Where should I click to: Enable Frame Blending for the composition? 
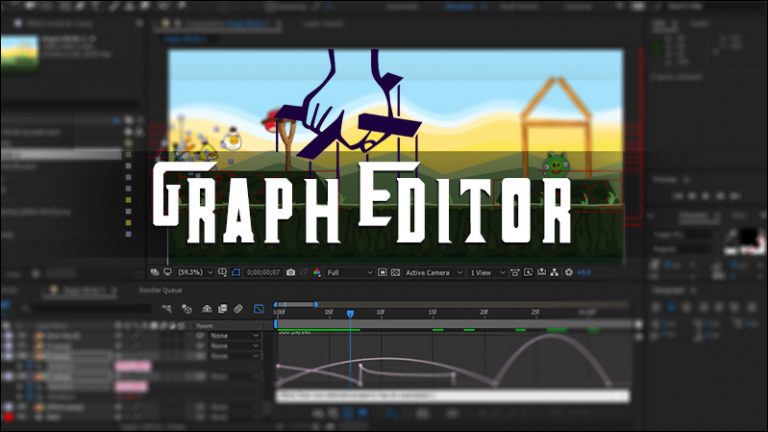tap(222, 309)
